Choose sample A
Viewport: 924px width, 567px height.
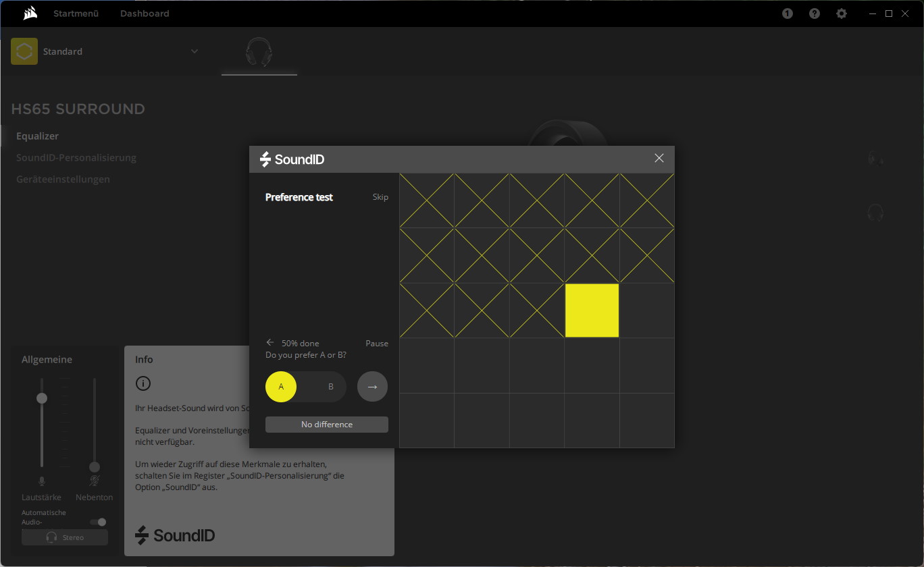click(x=281, y=387)
